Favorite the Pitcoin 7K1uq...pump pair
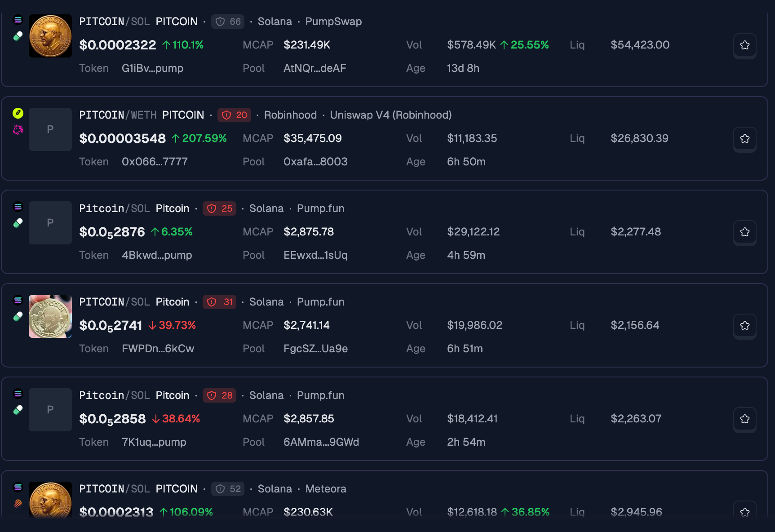 coord(744,419)
